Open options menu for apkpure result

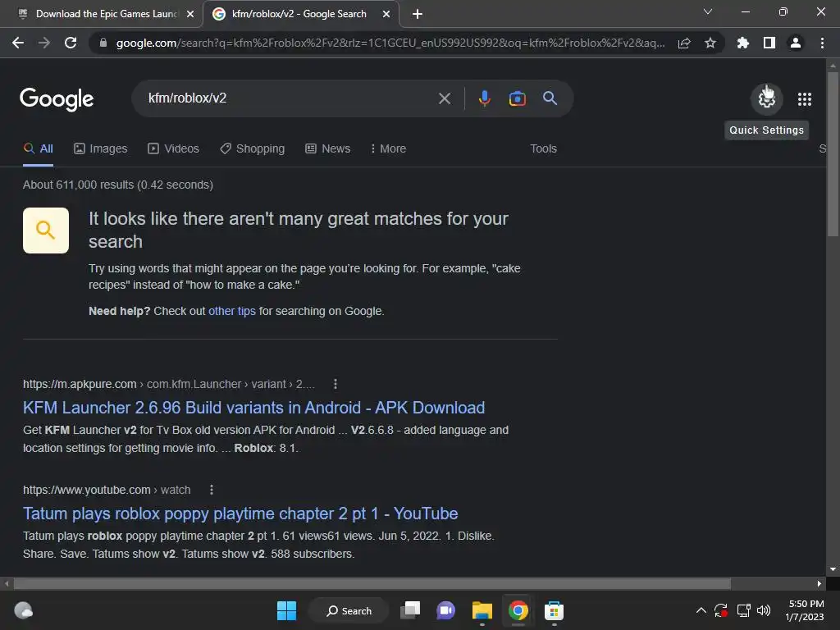[336, 384]
